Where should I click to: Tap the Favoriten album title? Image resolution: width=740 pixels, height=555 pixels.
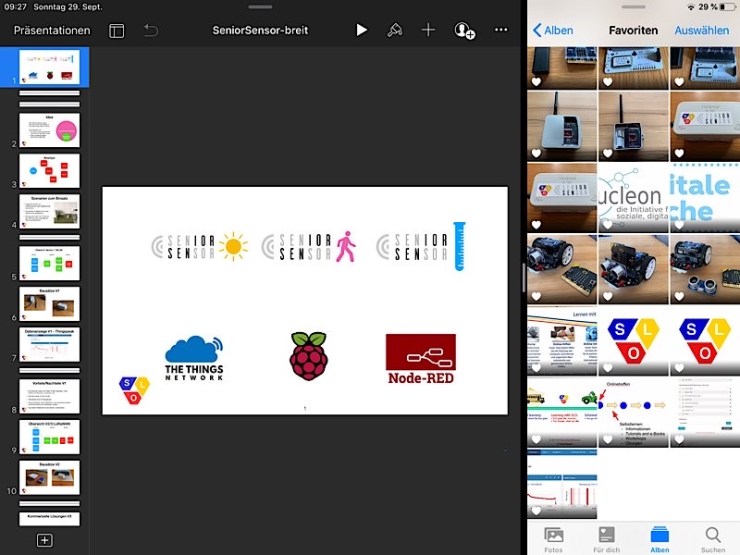(633, 30)
